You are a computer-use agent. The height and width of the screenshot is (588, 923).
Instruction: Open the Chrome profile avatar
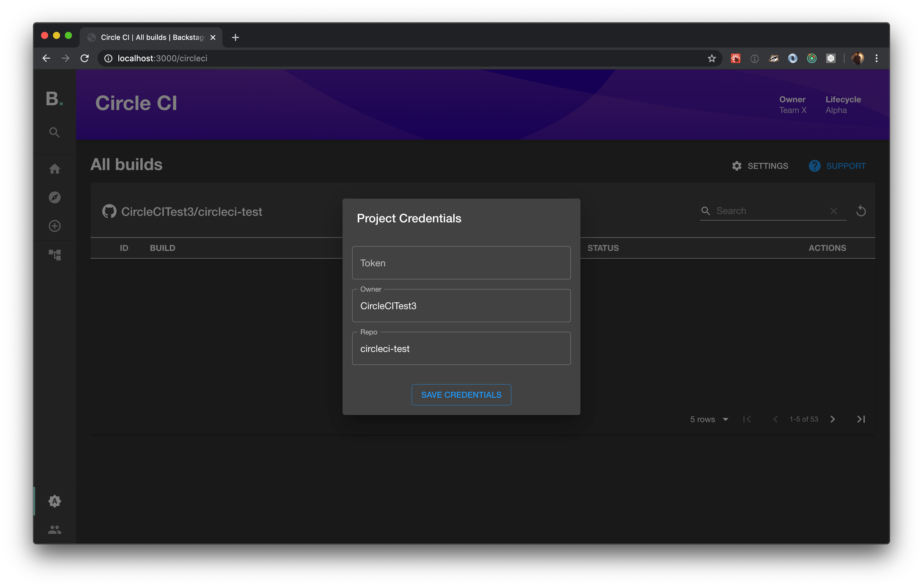click(x=858, y=58)
